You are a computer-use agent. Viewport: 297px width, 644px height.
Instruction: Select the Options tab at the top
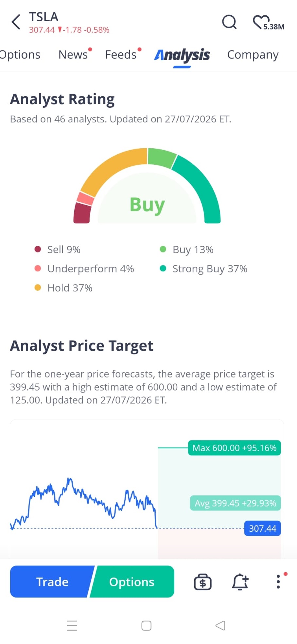20,55
